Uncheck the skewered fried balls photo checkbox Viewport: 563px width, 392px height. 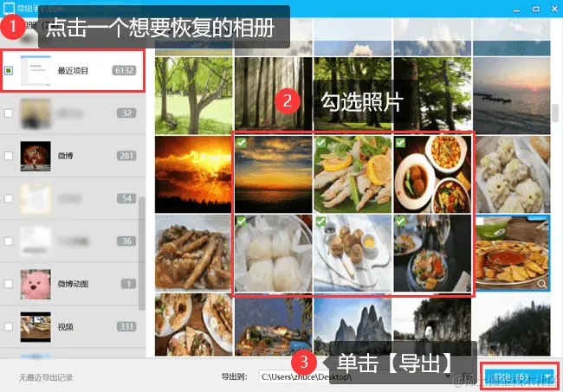[x=320, y=222]
